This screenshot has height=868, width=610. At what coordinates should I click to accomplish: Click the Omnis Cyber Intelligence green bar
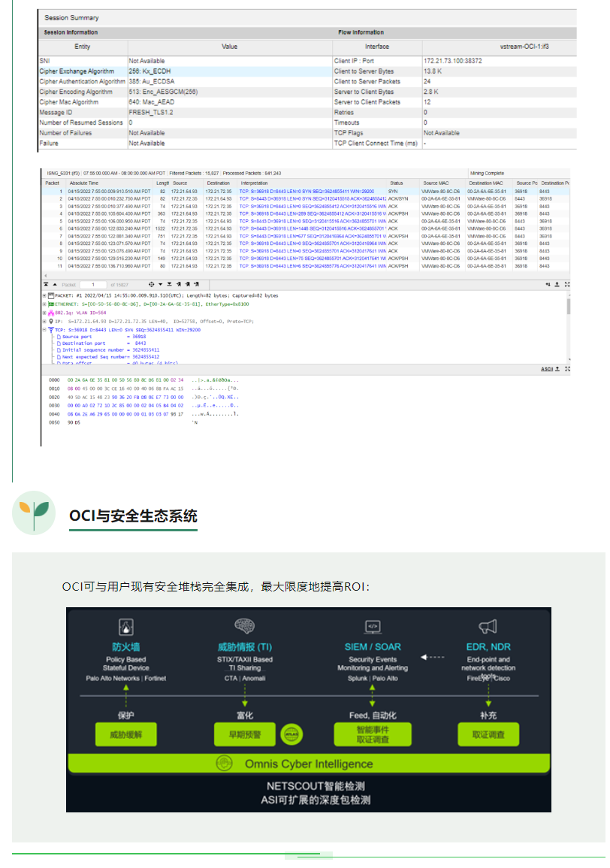(309, 764)
